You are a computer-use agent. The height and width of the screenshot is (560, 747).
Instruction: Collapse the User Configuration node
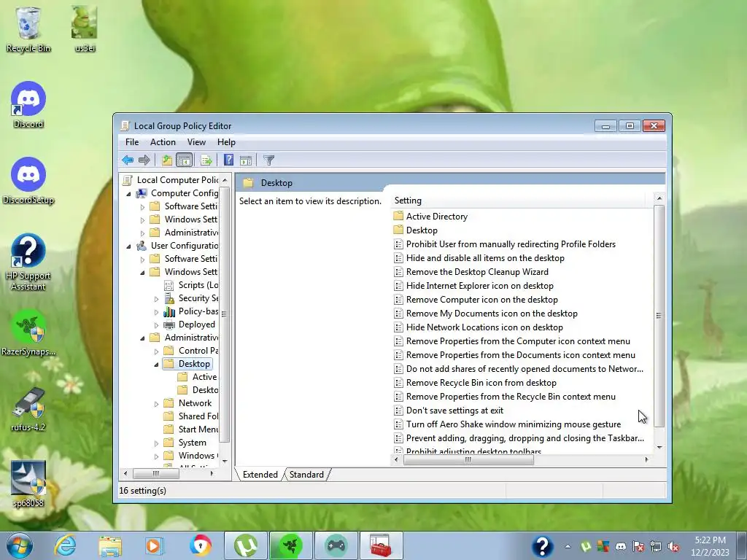point(128,246)
